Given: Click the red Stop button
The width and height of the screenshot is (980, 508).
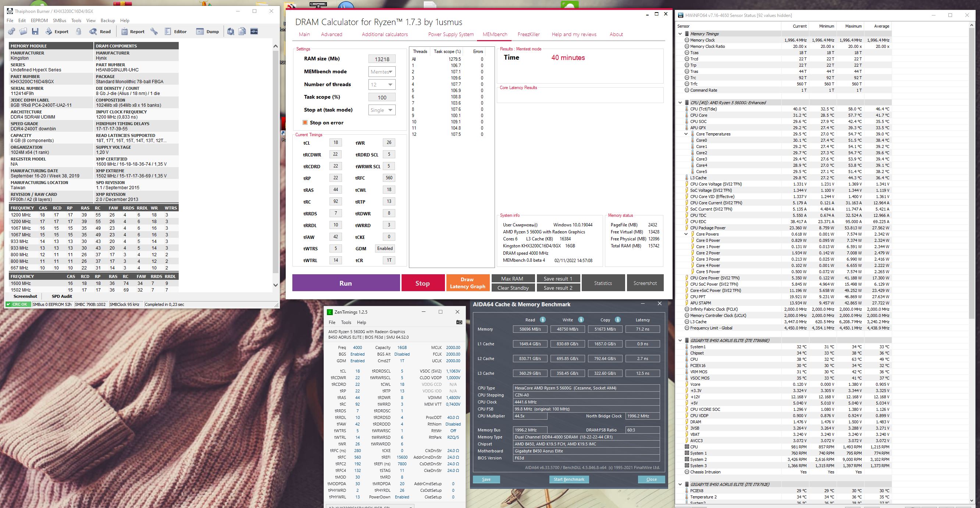Looking at the screenshot, I should coord(422,283).
